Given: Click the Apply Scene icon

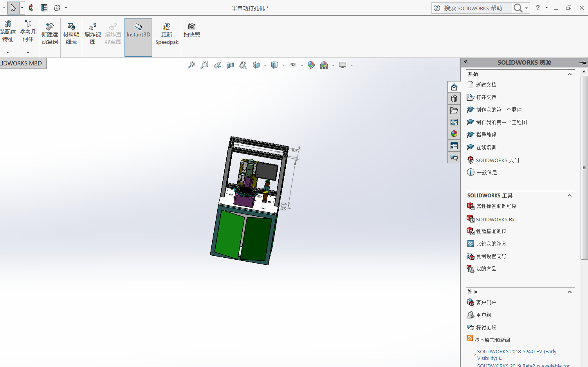Looking at the screenshot, I should pos(324,65).
